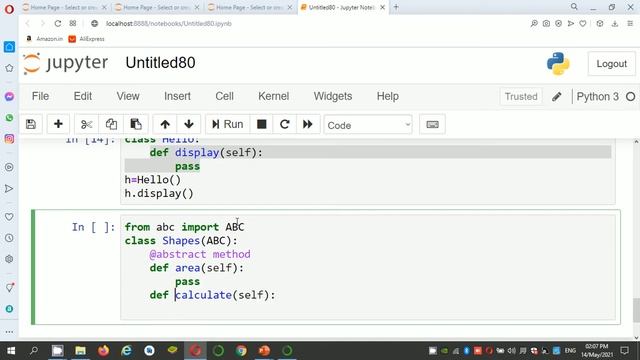The height and width of the screenshot is (360, 640).
Task: Open the Widgets menu
Action: tap(333, 96)
